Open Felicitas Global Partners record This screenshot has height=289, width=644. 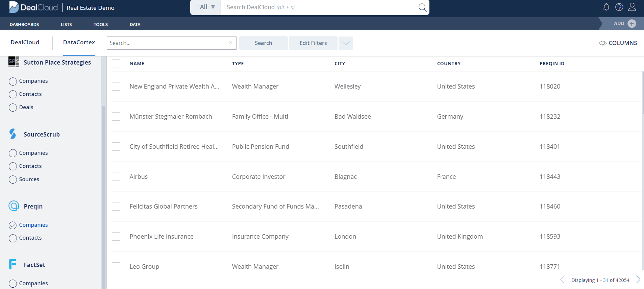pos(164,206)
